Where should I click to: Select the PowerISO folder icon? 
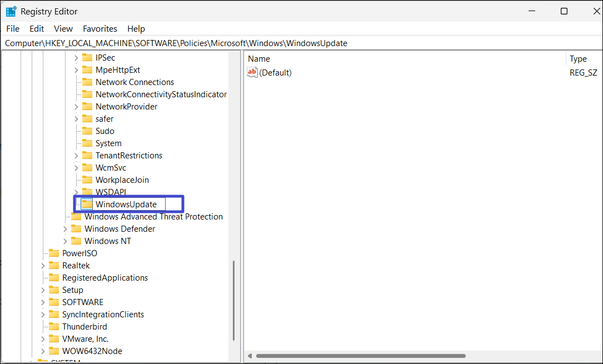(54, 253)
